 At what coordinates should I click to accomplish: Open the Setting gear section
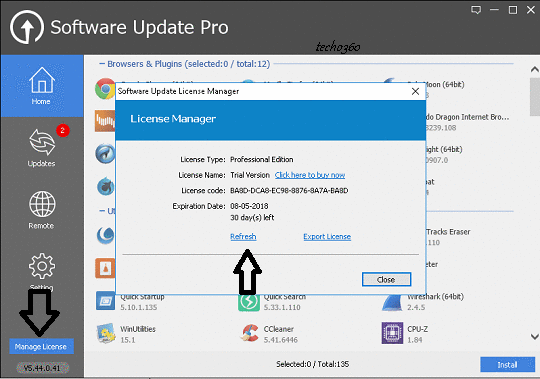pyautogui.click(x=42, y=271)
